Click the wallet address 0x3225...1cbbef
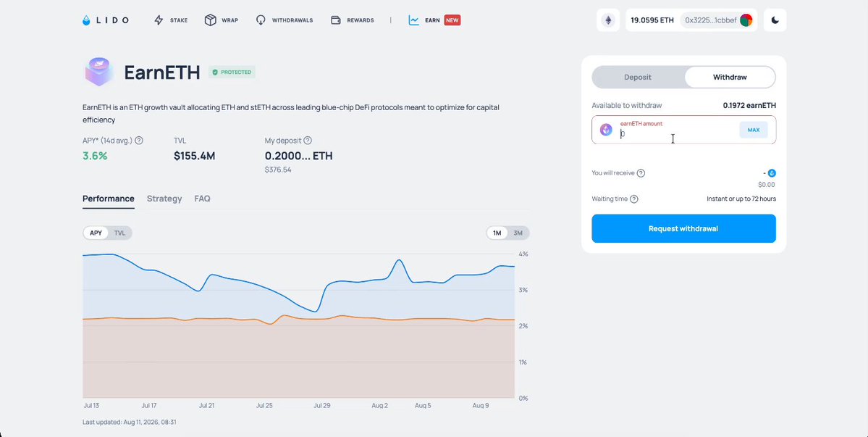 (x=711, y=20)
